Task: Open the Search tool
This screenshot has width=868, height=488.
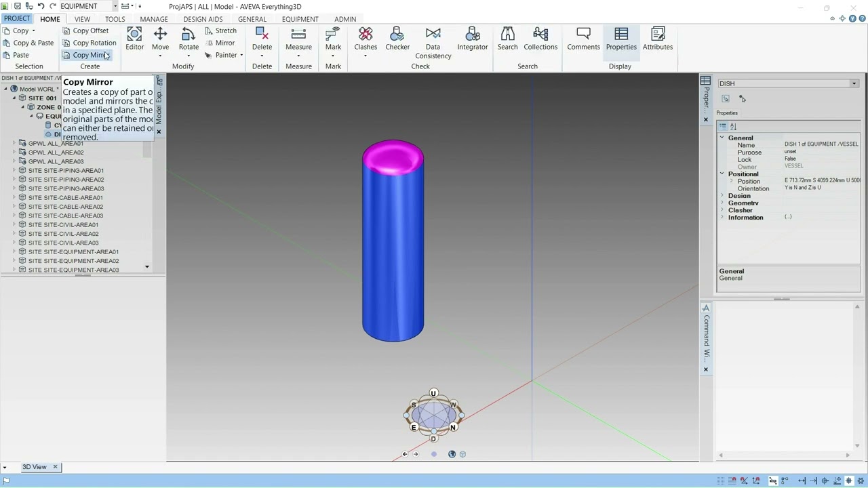Action: click(x=507, y=39)
